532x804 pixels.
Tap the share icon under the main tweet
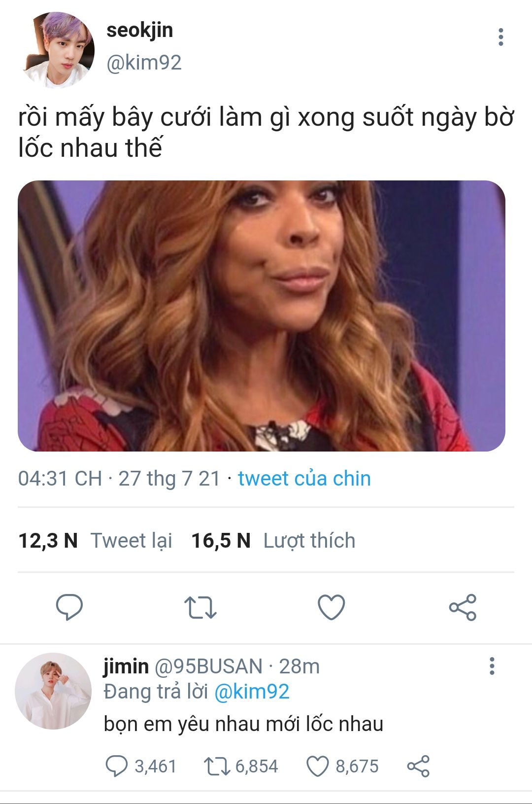pos(463,607)
